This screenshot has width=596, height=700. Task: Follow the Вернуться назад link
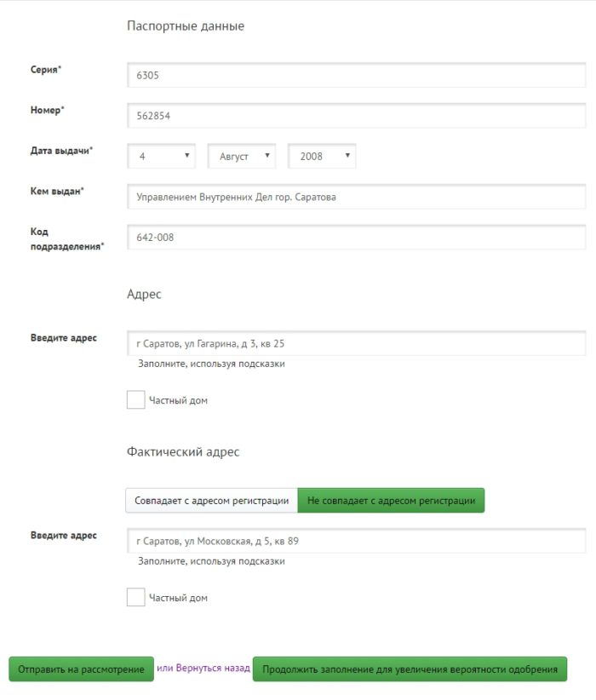tap(213, 669)
